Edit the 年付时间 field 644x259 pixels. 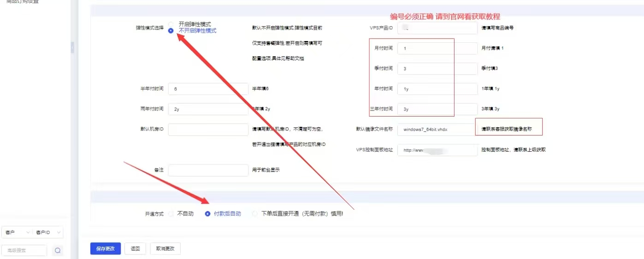(x=437, y=89)
